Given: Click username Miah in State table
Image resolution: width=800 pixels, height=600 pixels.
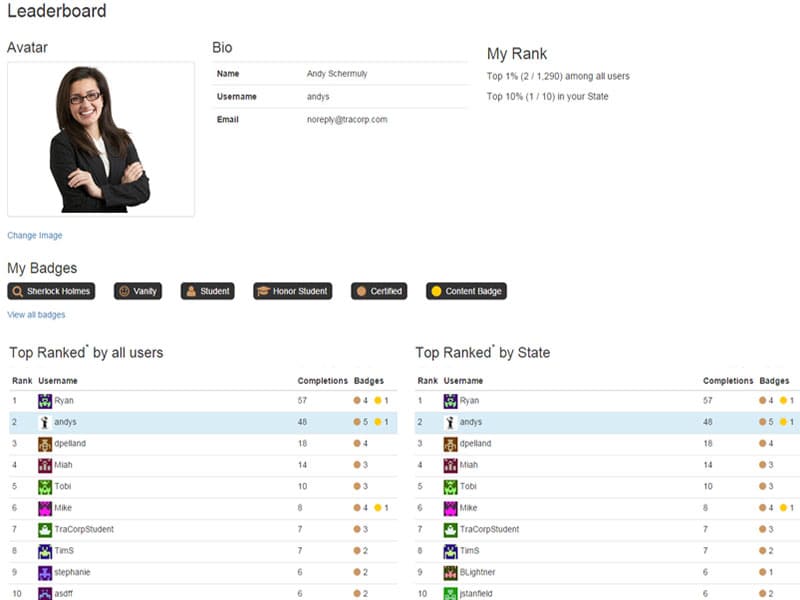Looking at the screenshot, I should point(469,465).
